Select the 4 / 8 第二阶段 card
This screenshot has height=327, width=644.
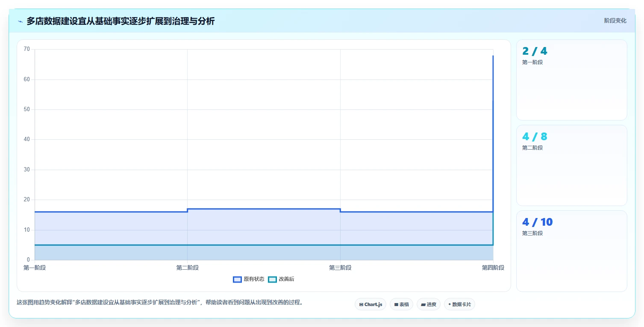coord(572,165)
